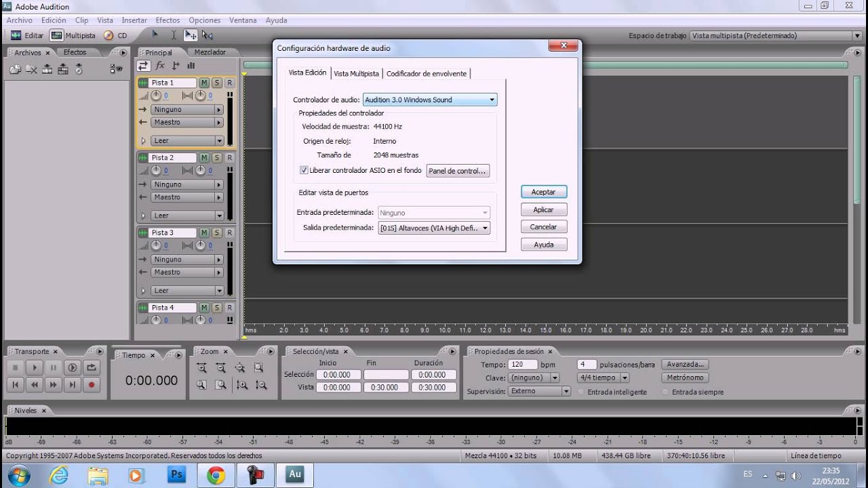868x488 pixels.
Task: Open Pista 1 Leer automation dropdown
Action: point(187,141)
